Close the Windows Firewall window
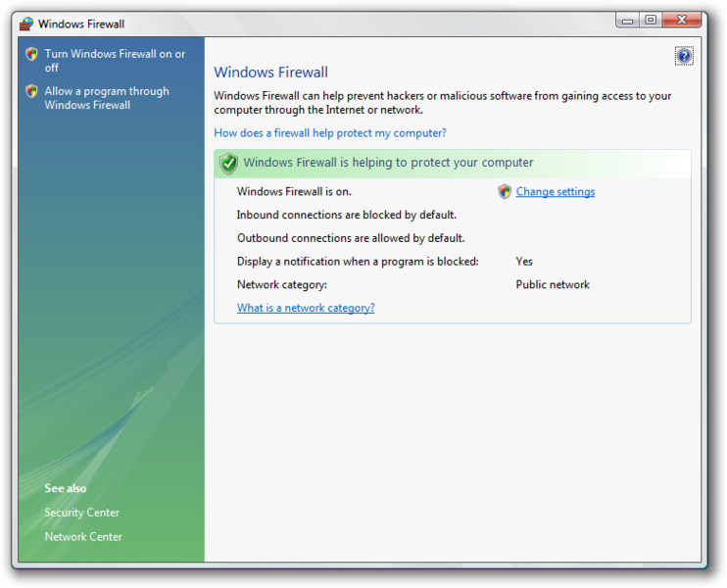This screenshot has width=727, height=588. [682, 20]
